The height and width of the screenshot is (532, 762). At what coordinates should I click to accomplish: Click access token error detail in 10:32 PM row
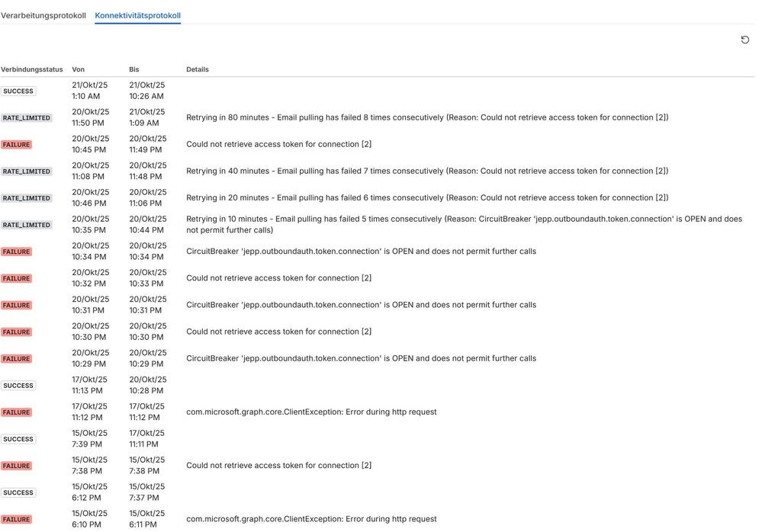tap(279, 277)
